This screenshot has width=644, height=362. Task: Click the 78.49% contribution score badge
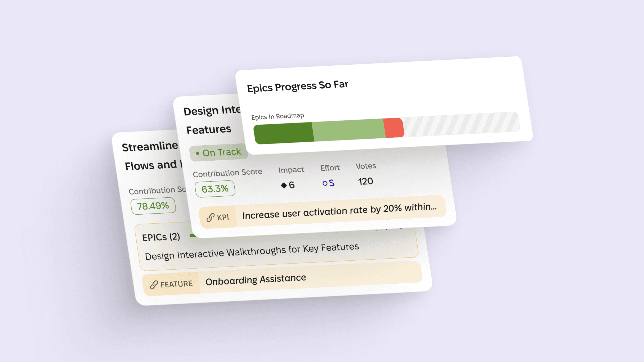[153, 206]
